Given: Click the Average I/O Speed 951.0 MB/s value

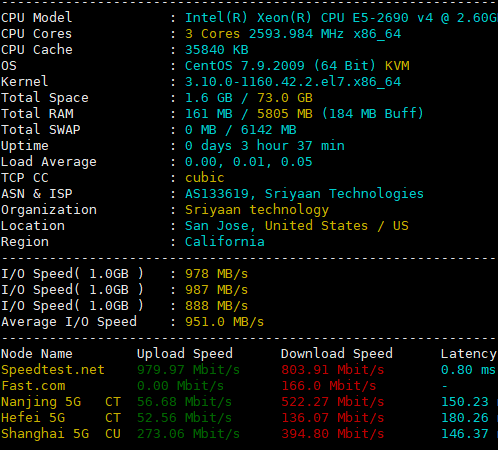Looking at the screenshot, I should coord(224,322).
